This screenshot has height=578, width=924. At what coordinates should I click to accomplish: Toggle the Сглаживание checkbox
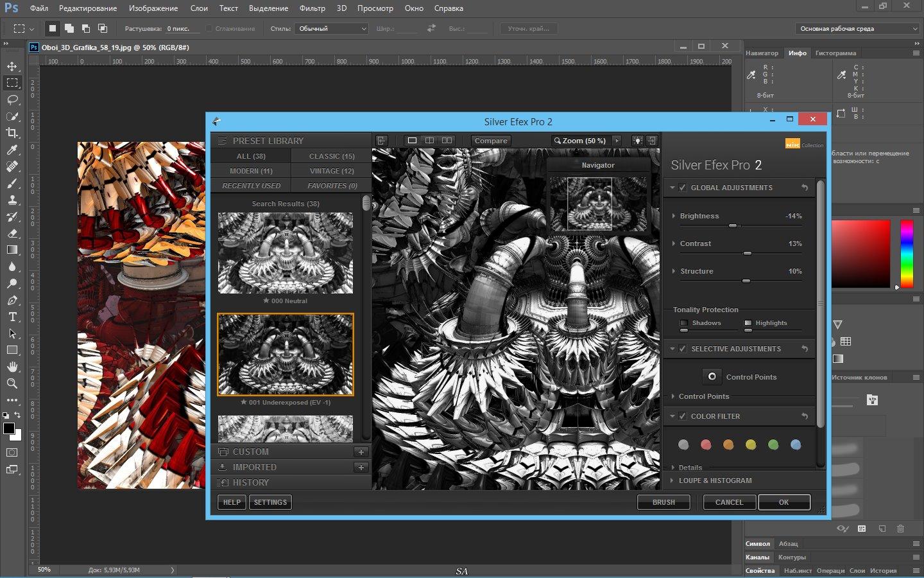pyautogui.click(x=209, y=28)
